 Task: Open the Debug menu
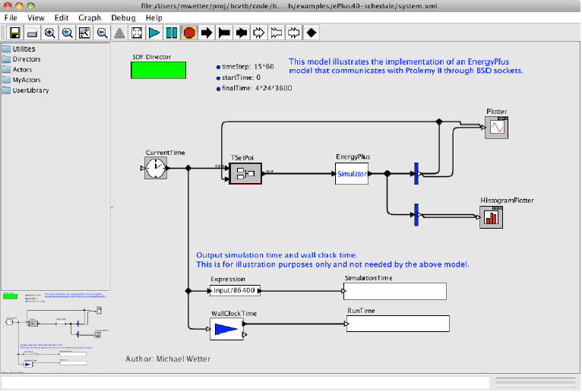tap(124, 17)
